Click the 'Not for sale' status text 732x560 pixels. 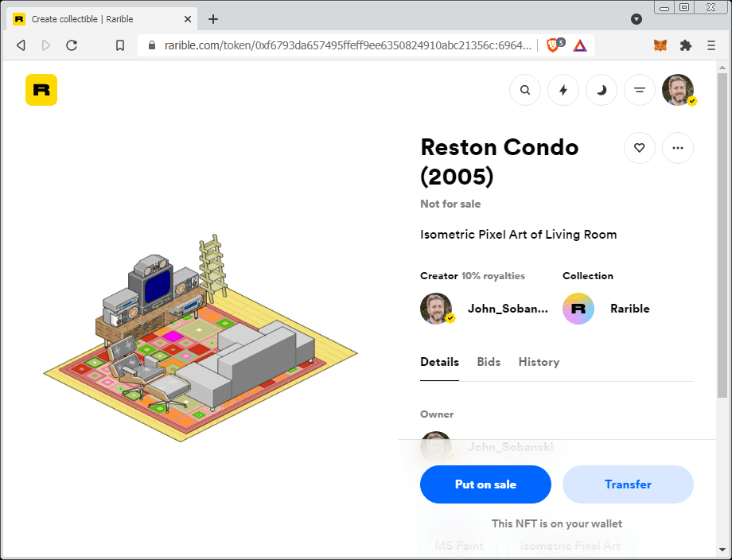coord(450,204)
